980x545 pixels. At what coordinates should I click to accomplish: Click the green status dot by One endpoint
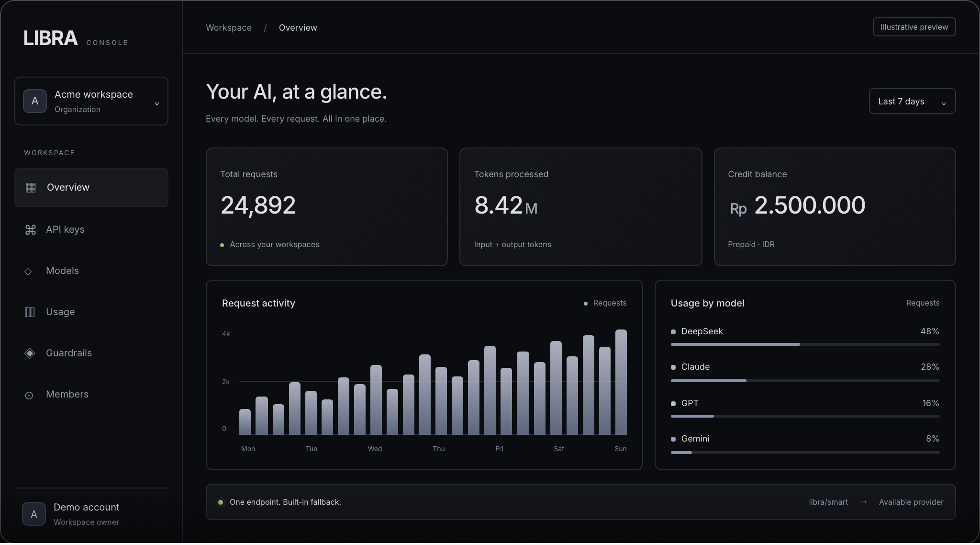221,502
